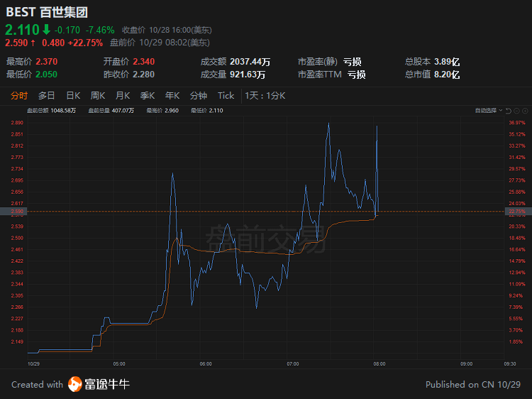Viewport: 532px width, 399px height.
Task: Click the 08:00 time label on axis
Action: click(379, 364)
